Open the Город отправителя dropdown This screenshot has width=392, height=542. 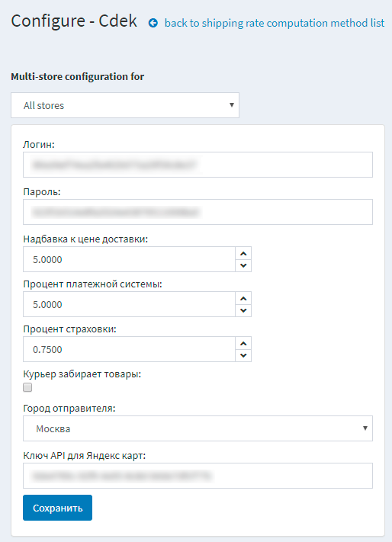point(198,428)
